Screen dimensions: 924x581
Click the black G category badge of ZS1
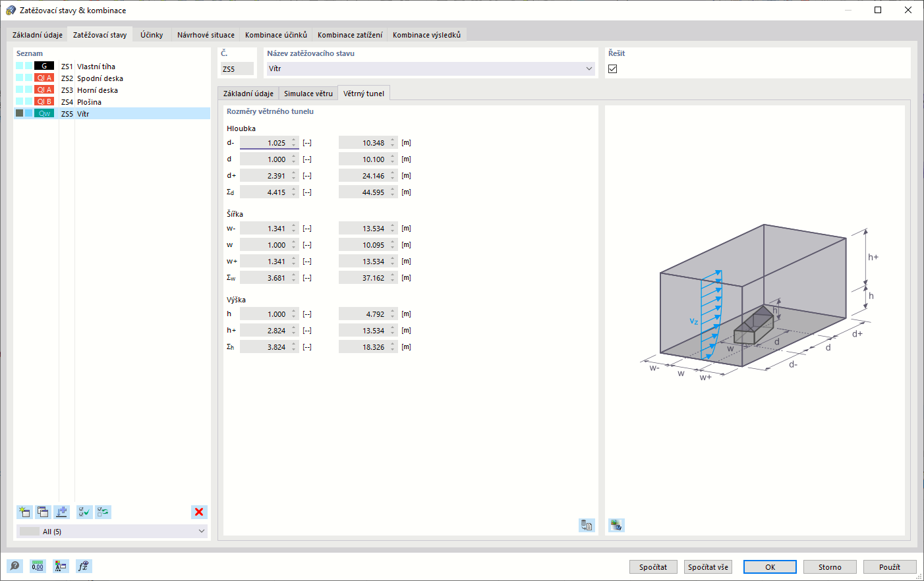pos(44,66)
